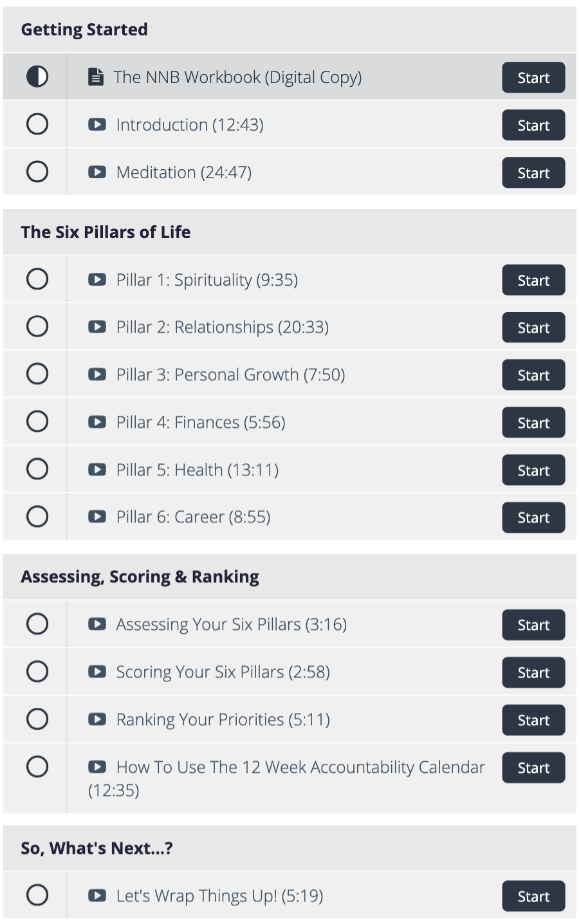
Task: Toggle completion circle for Pillar 2: Relationships
Action: point(37,327)
